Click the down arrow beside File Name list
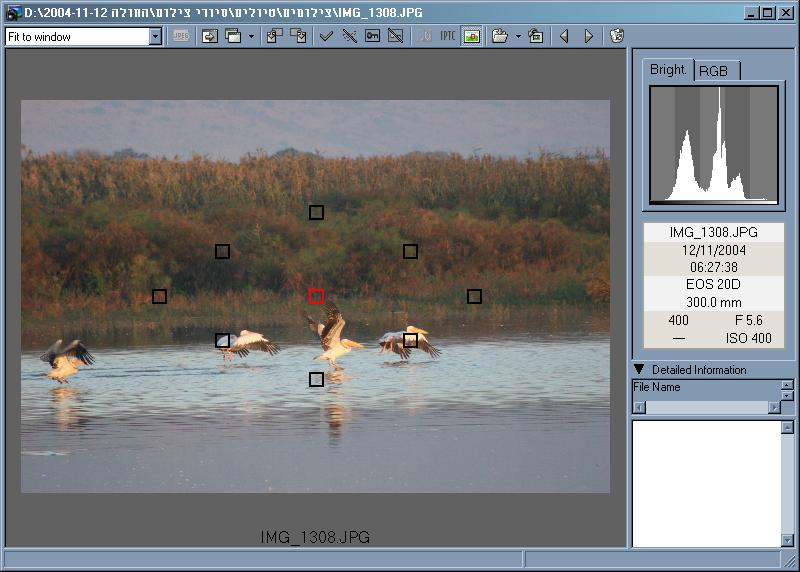This screenshot has height=572, width=800. pyautogui.click(x=787, y=395)
